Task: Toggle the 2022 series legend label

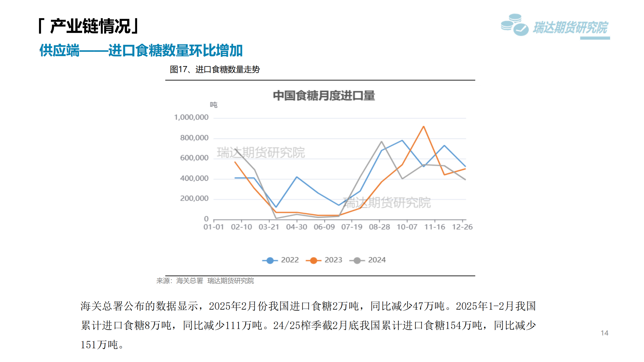Action: point(290,260)
